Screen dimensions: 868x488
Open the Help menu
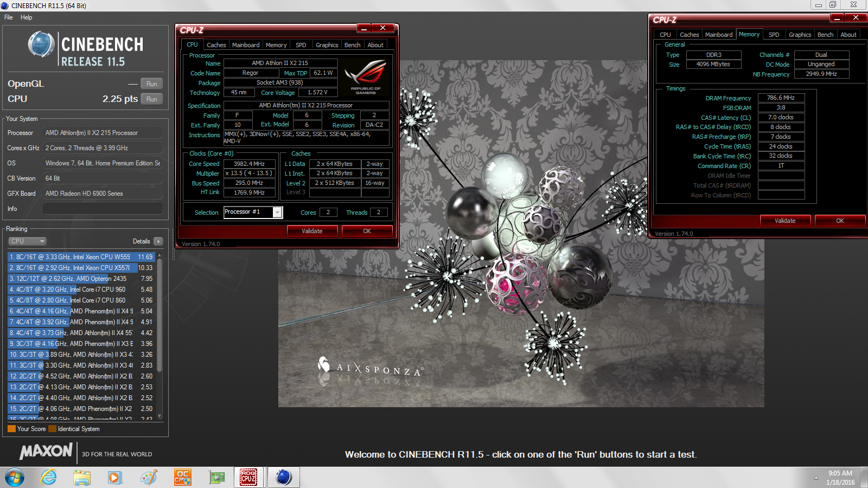point(26,17)
